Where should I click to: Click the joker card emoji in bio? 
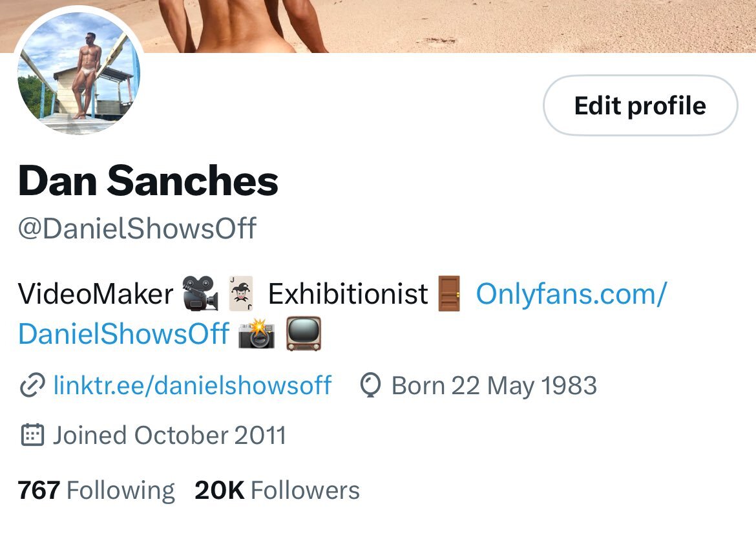click(x=241, y=293)
